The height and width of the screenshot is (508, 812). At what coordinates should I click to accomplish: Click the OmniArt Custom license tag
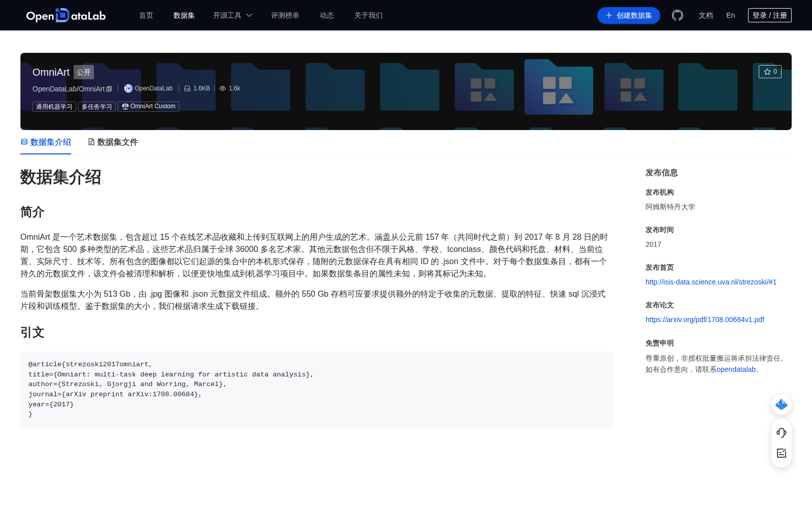click(x=149, y=107)
